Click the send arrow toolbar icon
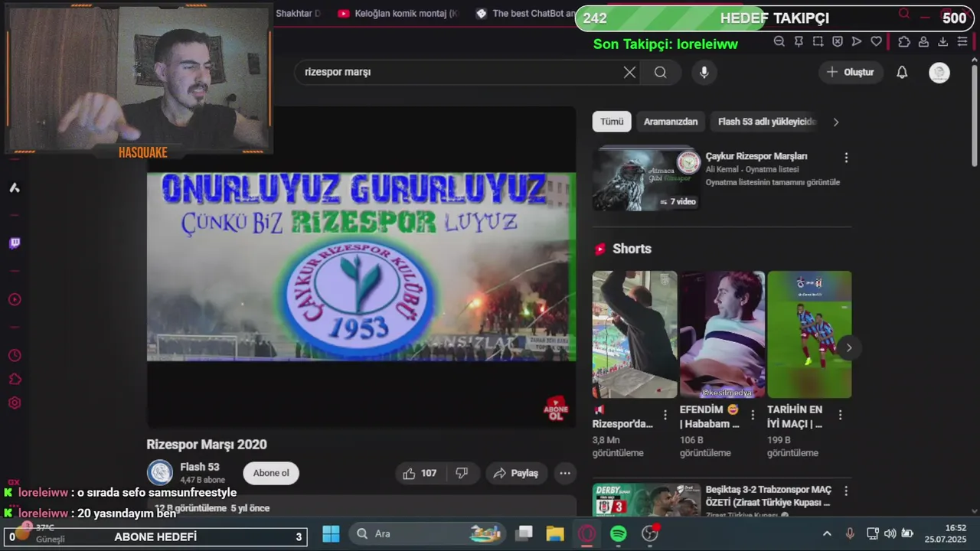Screen dimensions: 980x551 point(857,41)
